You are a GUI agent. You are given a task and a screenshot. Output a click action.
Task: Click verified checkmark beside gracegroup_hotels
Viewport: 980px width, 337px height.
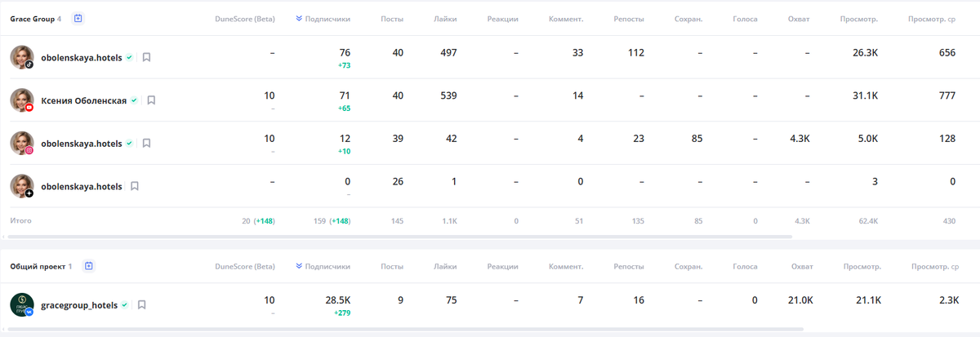pyautogui.click(x=124, y=304)
